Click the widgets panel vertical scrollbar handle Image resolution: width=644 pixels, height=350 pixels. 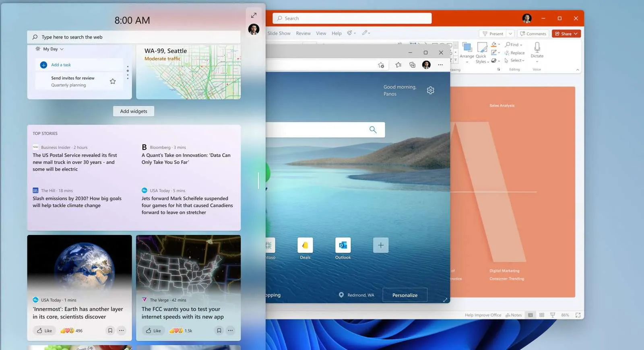258,181
